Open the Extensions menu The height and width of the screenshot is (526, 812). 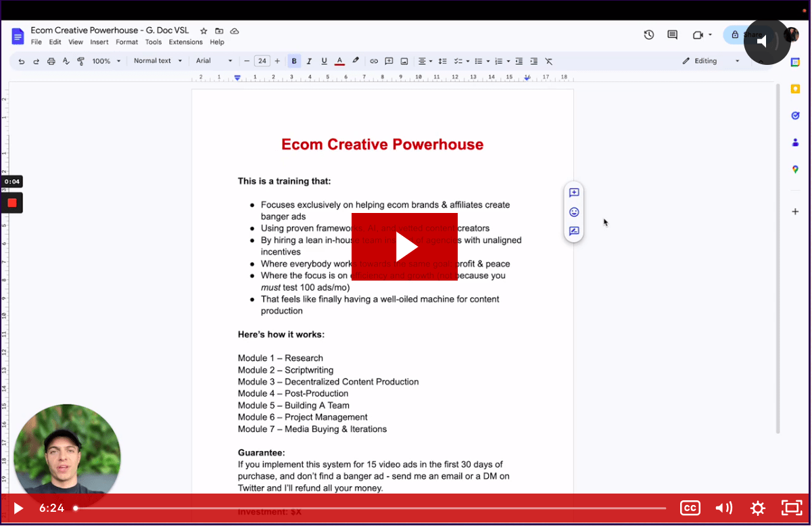[185, 42]
